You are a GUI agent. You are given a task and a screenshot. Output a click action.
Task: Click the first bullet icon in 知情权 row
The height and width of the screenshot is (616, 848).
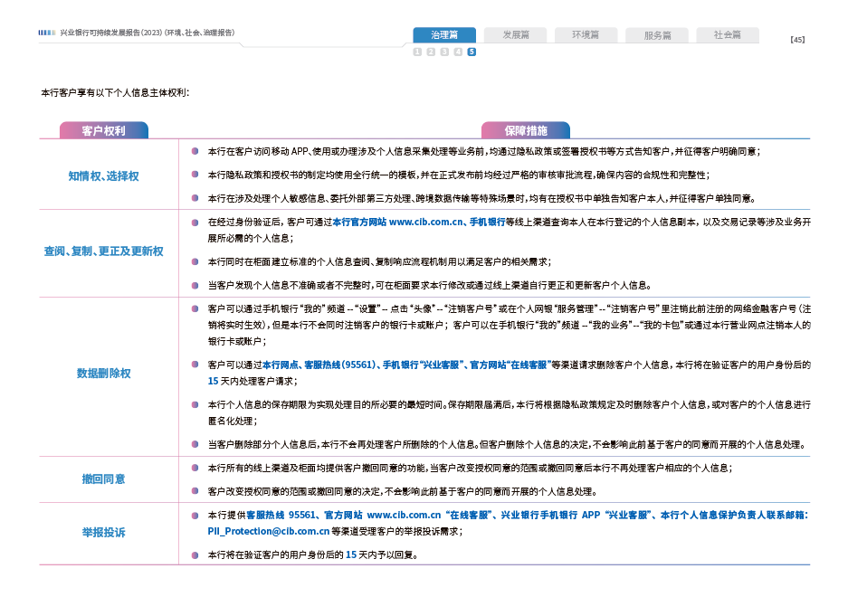point(195,151)
